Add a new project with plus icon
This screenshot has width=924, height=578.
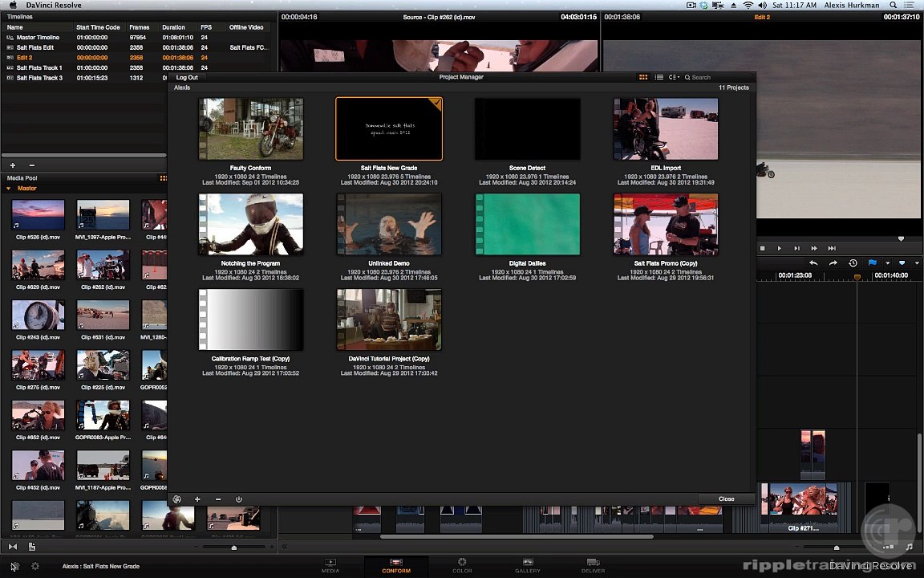click(x=197, y=499)
